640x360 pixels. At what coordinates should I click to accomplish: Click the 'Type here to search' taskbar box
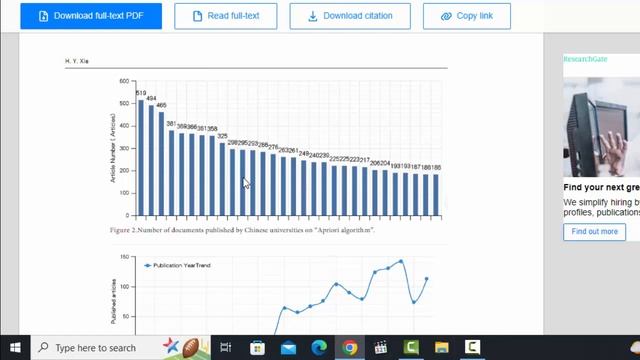pos(120,348)
